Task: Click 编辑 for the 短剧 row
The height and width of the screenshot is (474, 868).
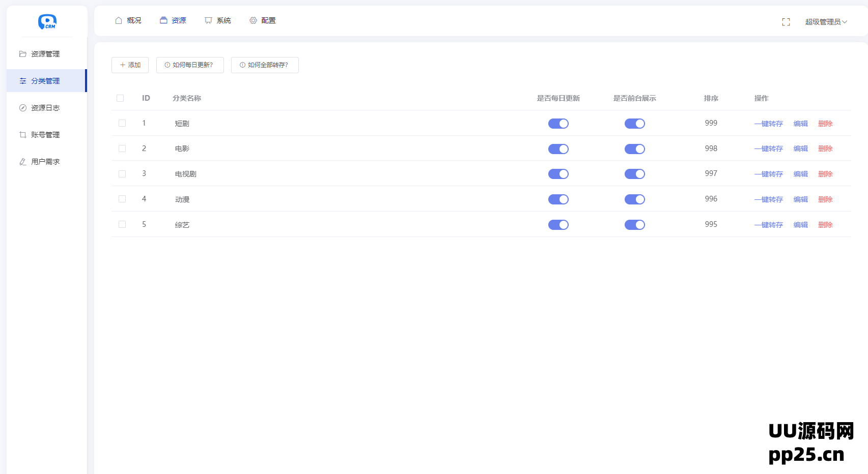Action: pyautogui.click(x=800, y=124)
